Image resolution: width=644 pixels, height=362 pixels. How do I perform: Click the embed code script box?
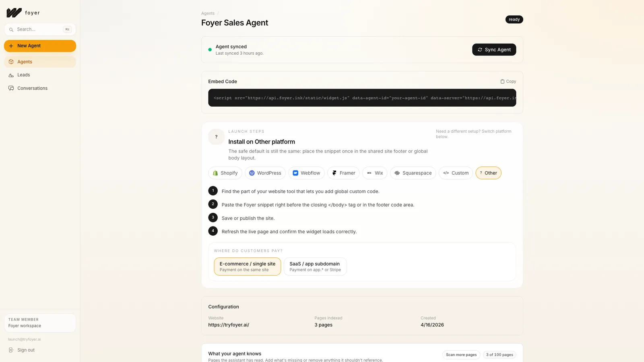(362, 98)
